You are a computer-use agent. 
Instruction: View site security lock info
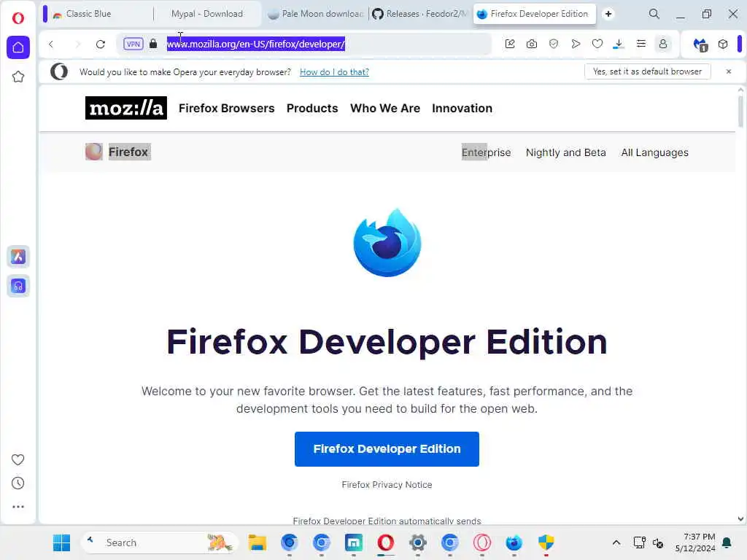153,44
